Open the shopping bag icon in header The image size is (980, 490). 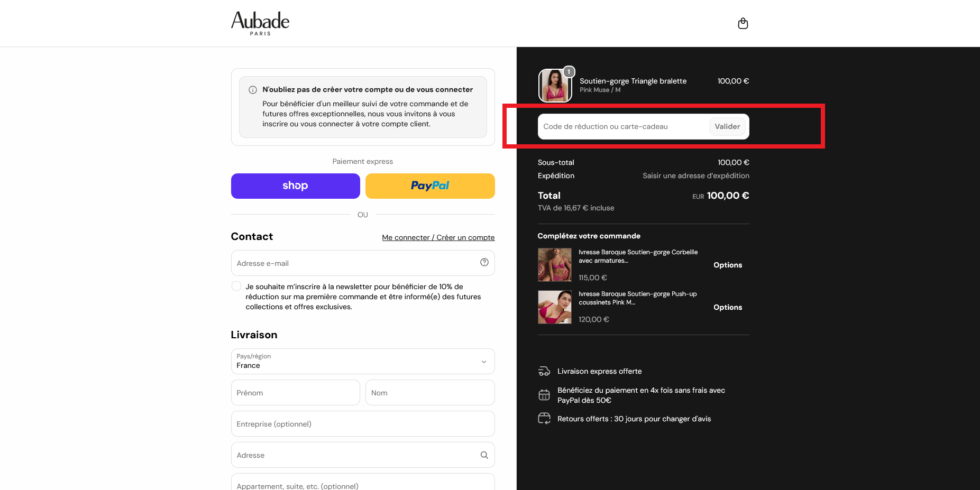(743, 23)
